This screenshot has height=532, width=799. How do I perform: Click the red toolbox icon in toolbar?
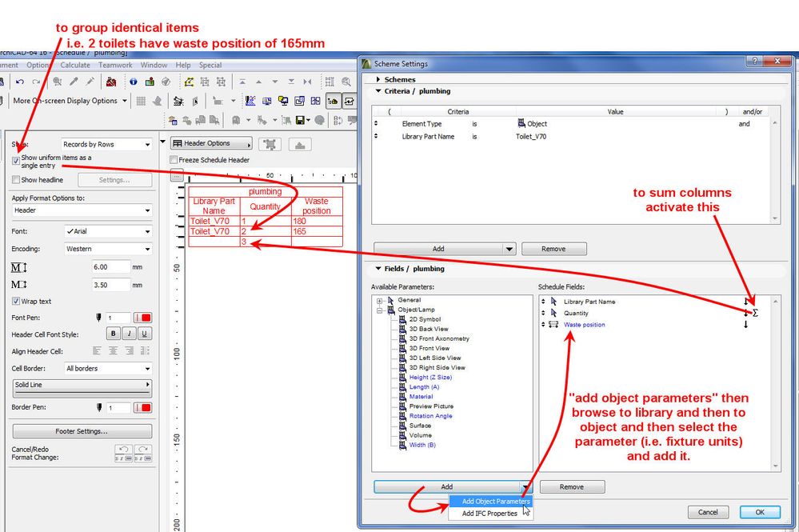(111, 82)
